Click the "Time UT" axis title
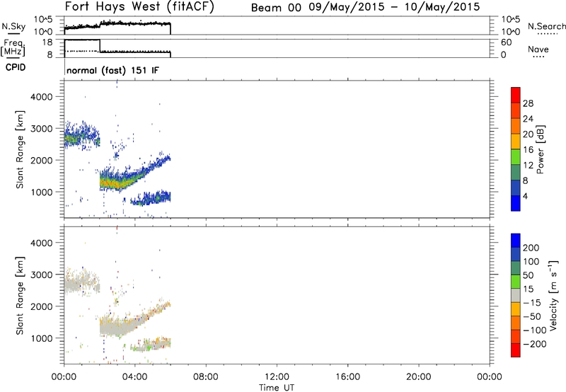The height and width of the screenshot is (392, 566). (x=277, y=388)
